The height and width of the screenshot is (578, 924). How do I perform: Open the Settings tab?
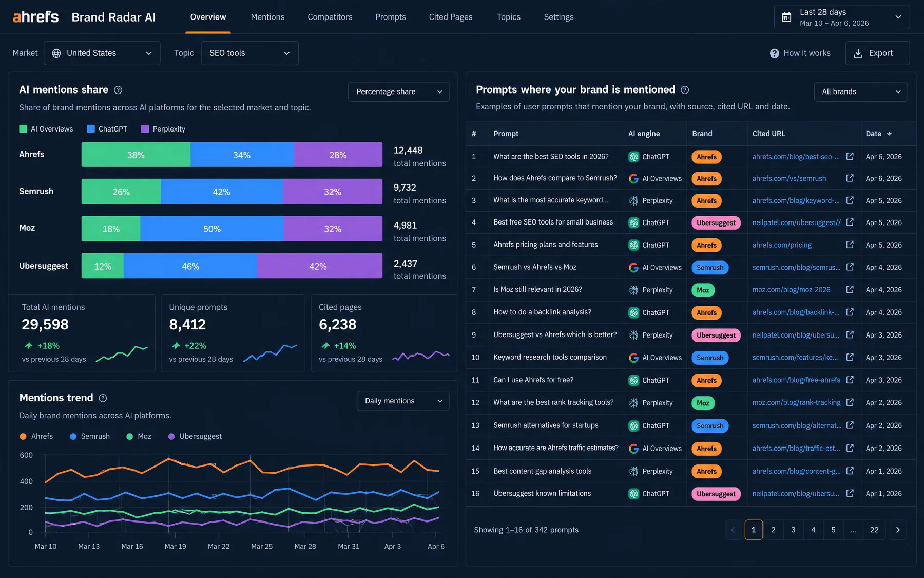click(559, 17)
